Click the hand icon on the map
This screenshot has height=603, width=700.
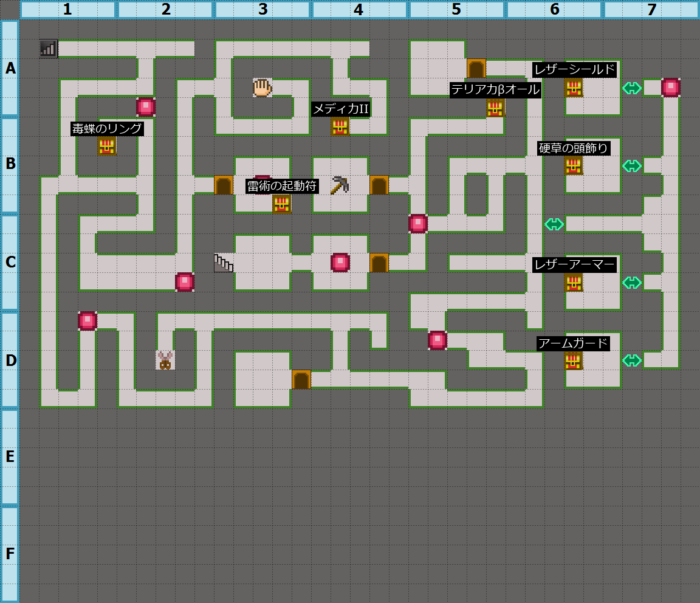262,88
